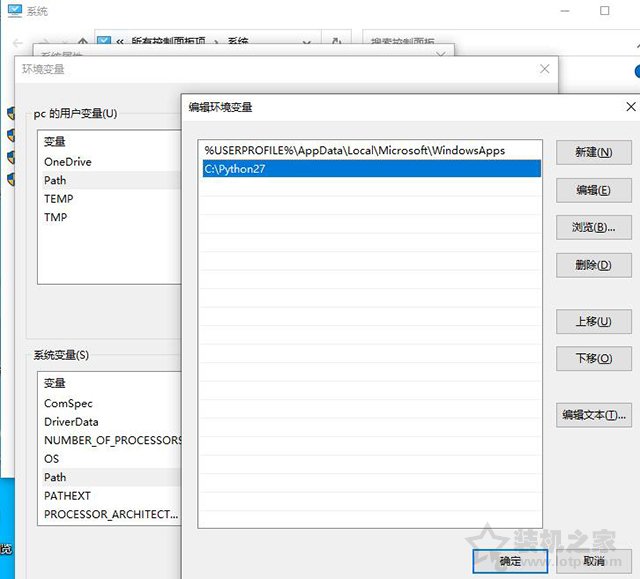The image size is (640, 579).
Task: Go back in the 系统 window
Action: 17,42
